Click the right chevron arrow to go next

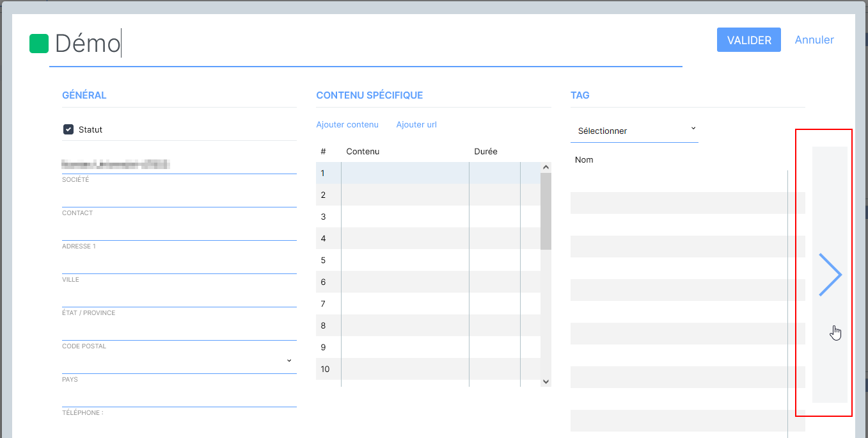[830, 275]
